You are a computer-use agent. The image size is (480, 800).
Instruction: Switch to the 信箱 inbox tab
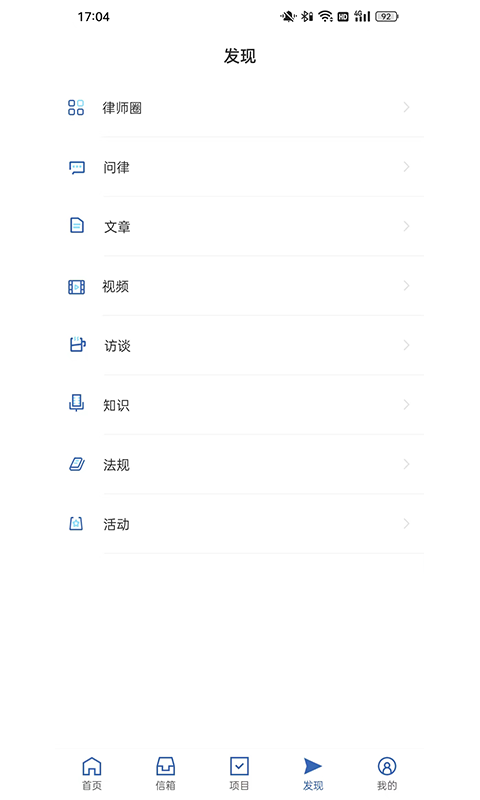click(x=166, y=773)
